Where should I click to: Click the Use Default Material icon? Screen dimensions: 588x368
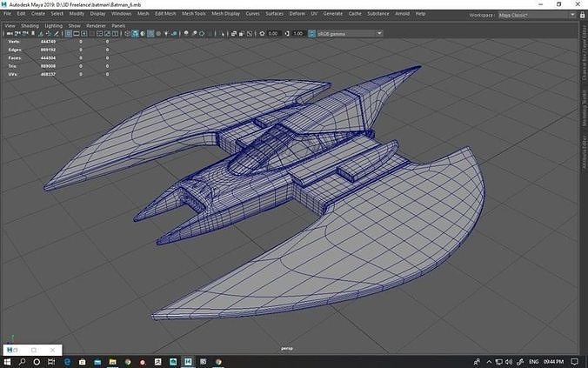point(143,33)
